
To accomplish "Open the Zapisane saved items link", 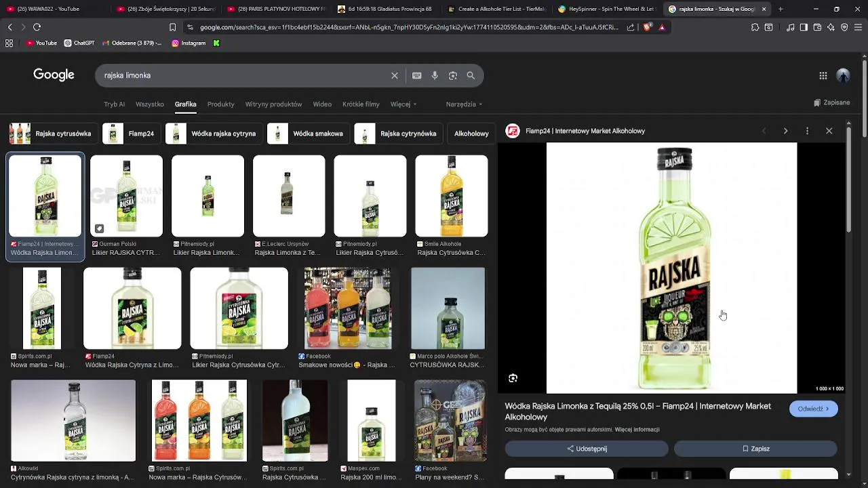I will pos(831,102).
